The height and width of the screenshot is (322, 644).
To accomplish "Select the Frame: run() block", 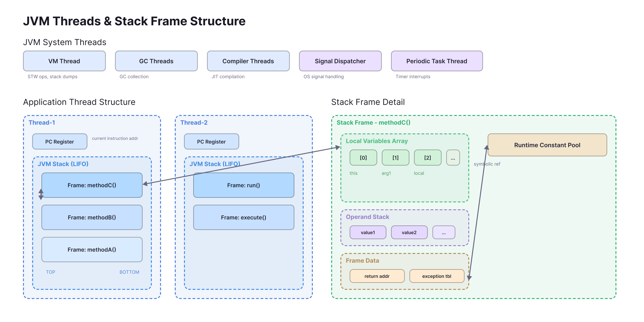I will tap(244, 185).
